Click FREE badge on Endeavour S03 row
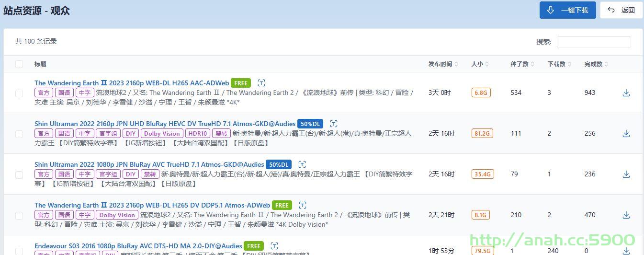Screen dimensions: 644x255 254,246
